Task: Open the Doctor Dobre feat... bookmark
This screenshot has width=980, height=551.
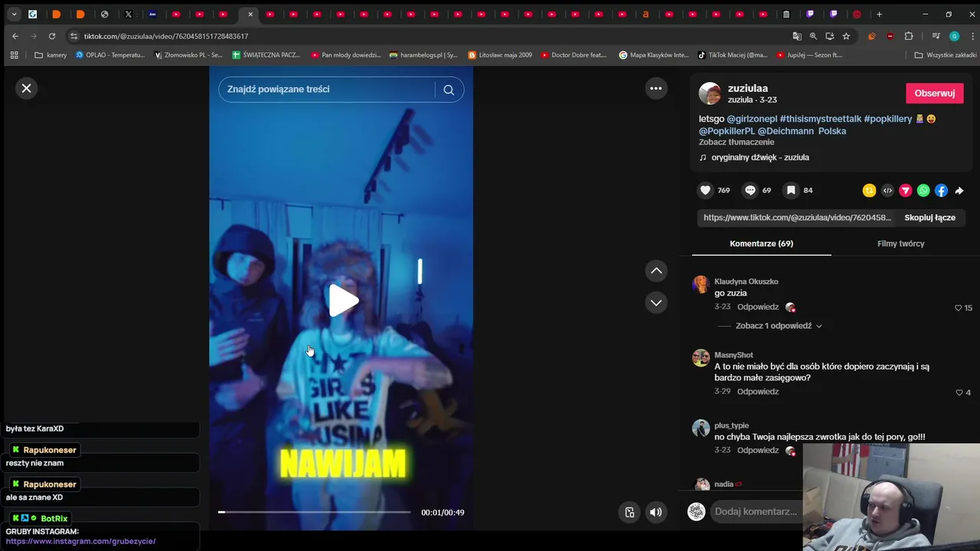Action: 573,55
